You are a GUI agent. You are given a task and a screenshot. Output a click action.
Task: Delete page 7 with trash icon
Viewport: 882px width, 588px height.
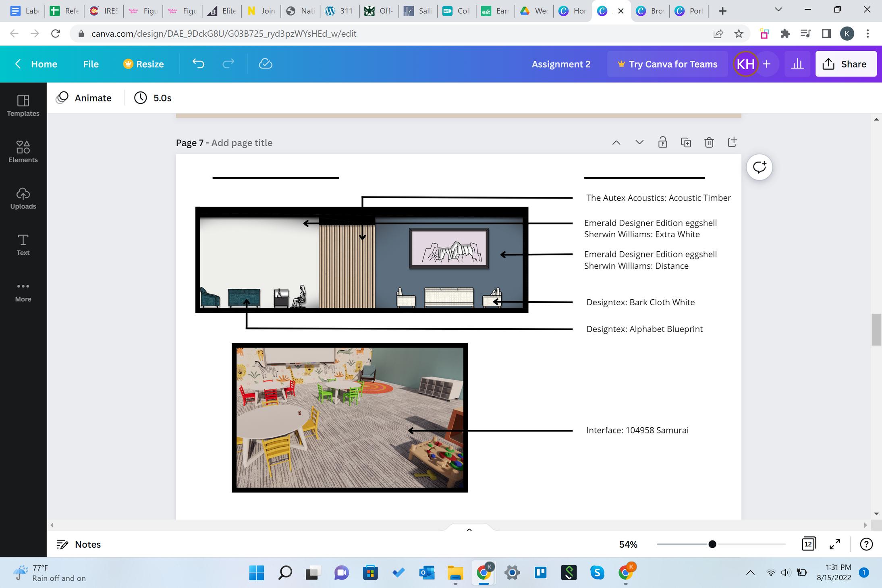point(709,142)
